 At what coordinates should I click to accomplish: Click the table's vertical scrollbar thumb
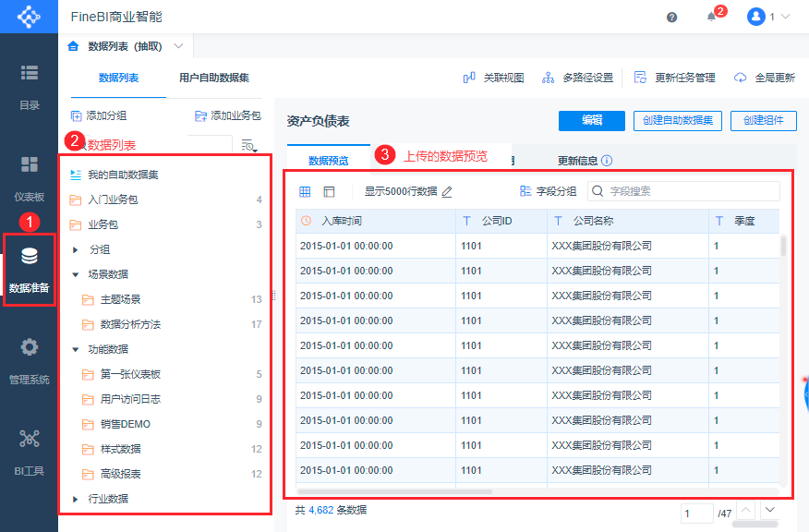pyautogui.click(x=783, y=246)
